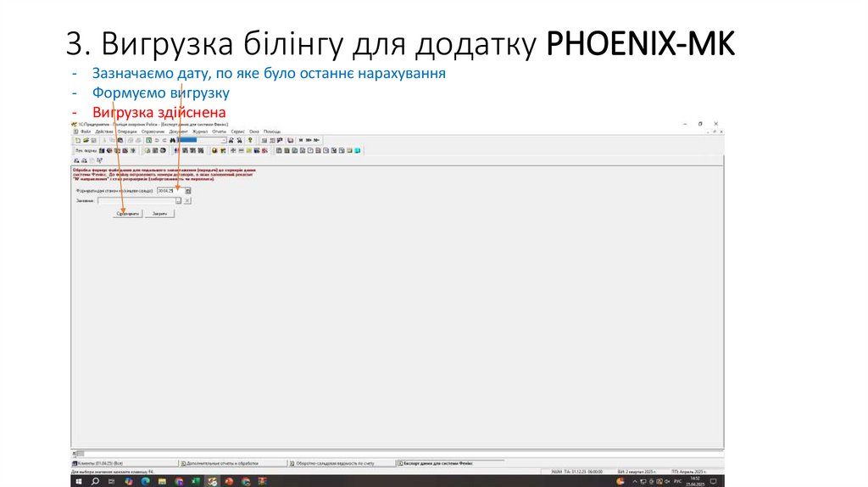The height and width of the screenshot is (487, 868).
Task: Open the Операции menu
Action: tap(127, 132)
